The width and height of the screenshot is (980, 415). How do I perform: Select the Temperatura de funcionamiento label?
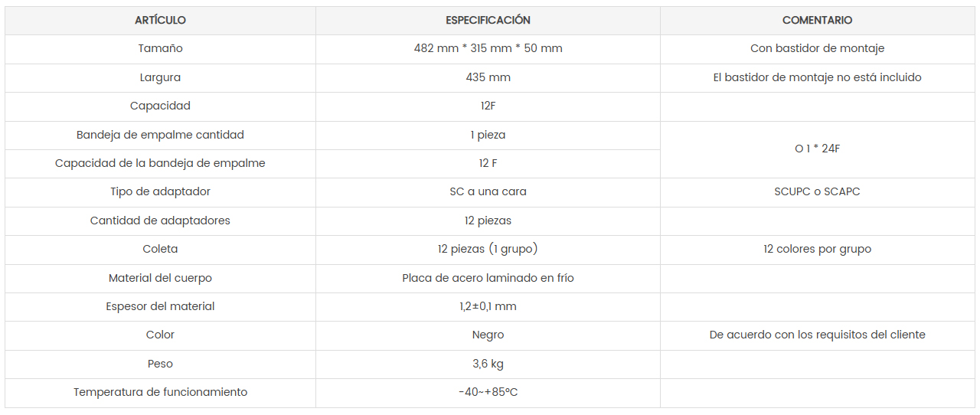(160, 392)
